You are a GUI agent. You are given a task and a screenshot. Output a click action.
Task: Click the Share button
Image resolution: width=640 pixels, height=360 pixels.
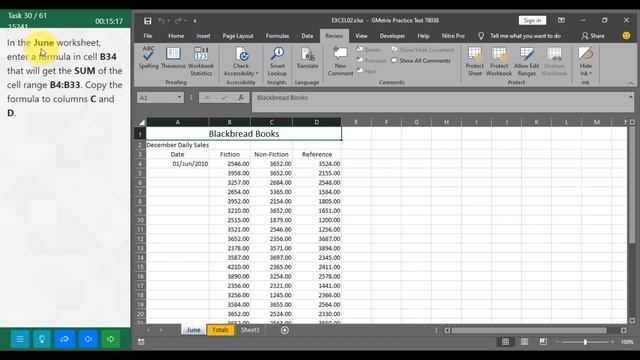click(x=593, y=36)
